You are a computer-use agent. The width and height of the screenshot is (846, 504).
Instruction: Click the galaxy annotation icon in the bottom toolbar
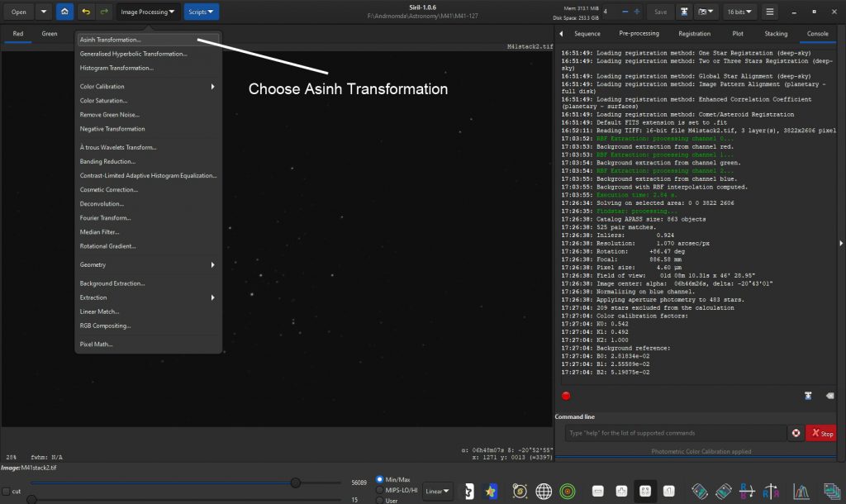[520, 491]
